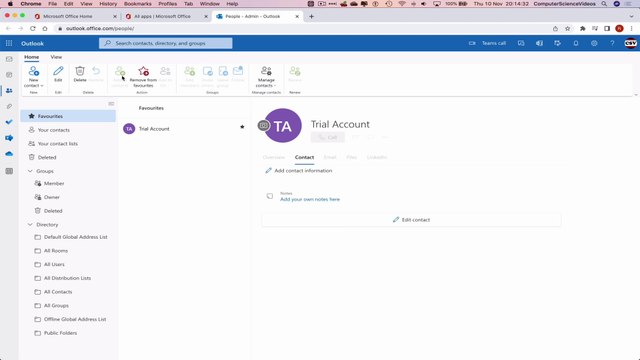The height and width of the screenshot is (360, 640).
Task: Open the Office app launcher waffle icon
Action: (9, 43)
